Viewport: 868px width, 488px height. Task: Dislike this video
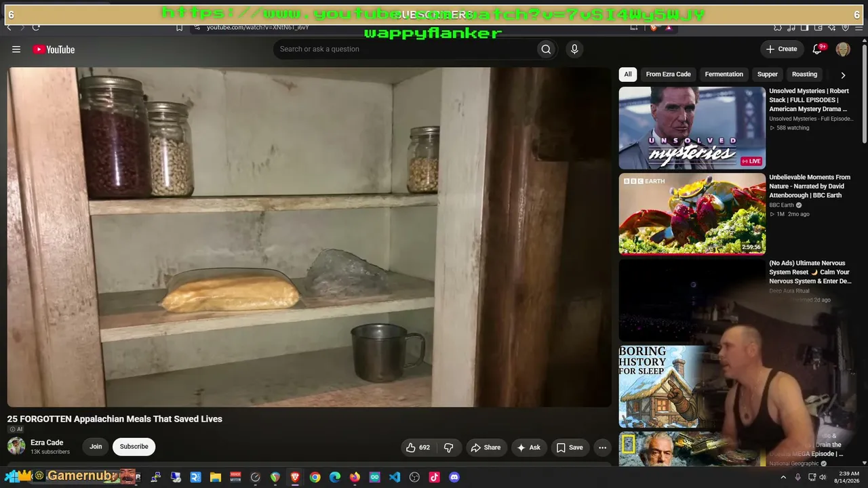(x=449, y=447)
